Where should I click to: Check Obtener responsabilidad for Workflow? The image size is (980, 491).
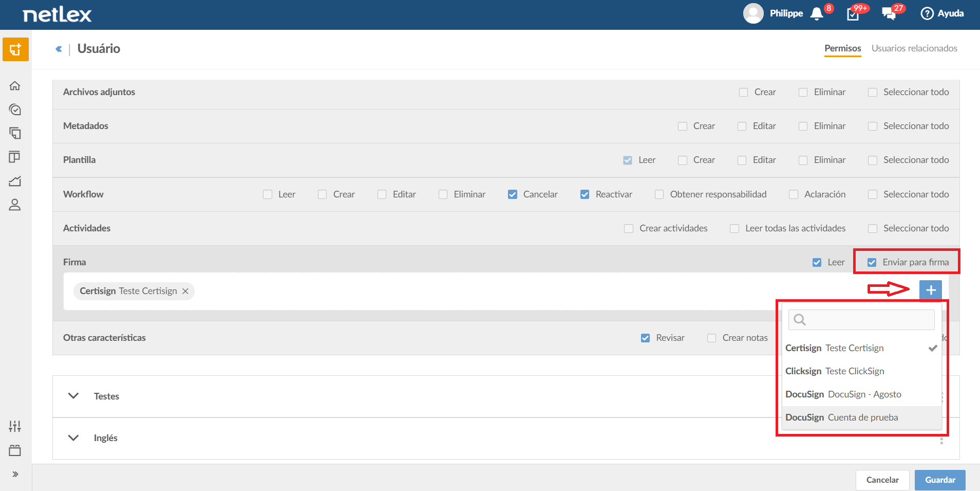point(659,194)
